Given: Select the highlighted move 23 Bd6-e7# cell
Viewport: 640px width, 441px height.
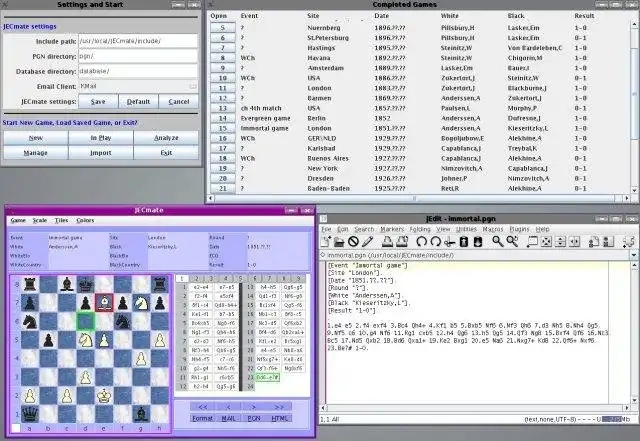Looking at the screenshot, I should (x=268, y=377).
